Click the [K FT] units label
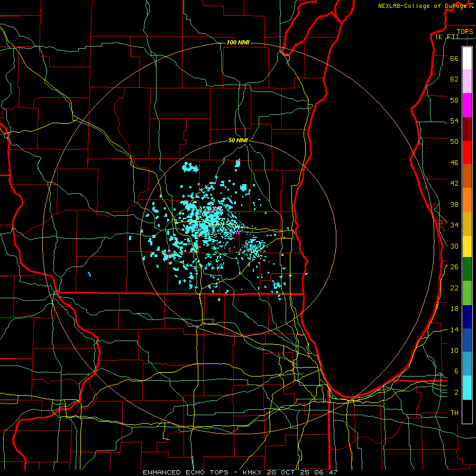The width and height of the screenshot is (476, 476). (447, 36)
